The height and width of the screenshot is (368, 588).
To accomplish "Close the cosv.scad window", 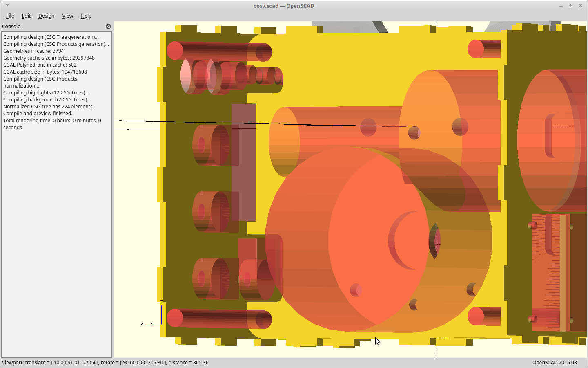I will (580, 6).
